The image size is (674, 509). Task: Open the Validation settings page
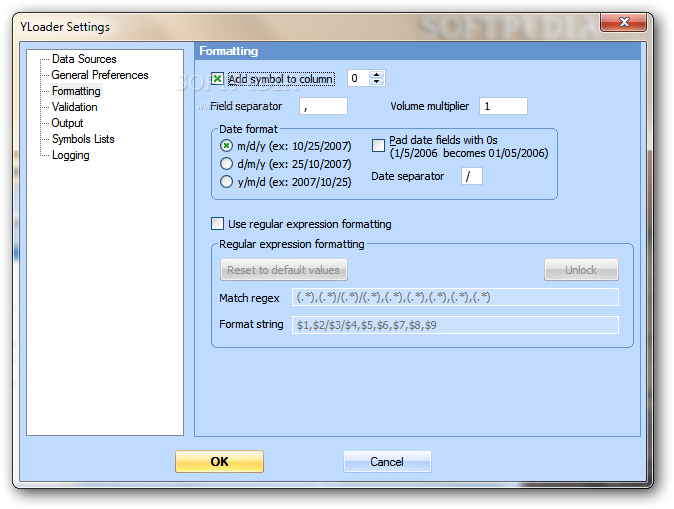(74, 107)
